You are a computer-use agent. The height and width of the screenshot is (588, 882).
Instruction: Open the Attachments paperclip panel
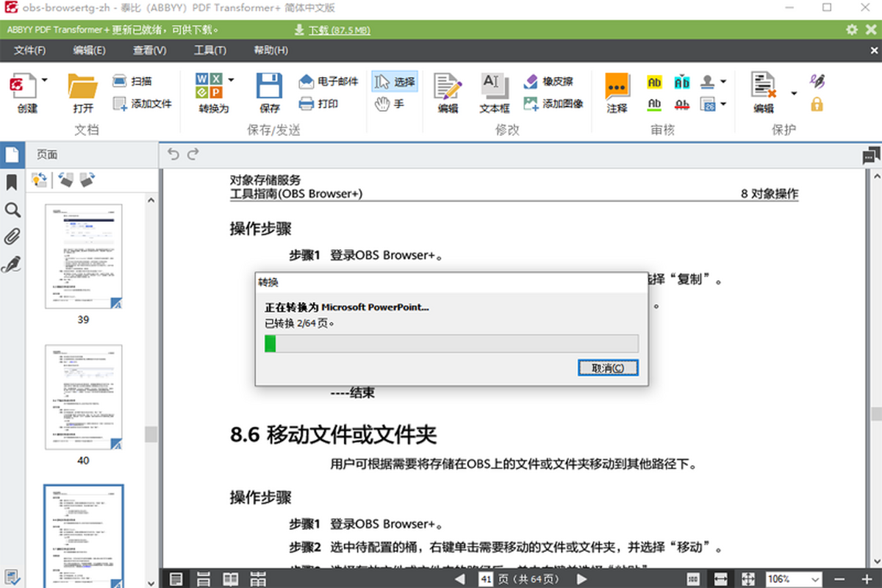12,237
